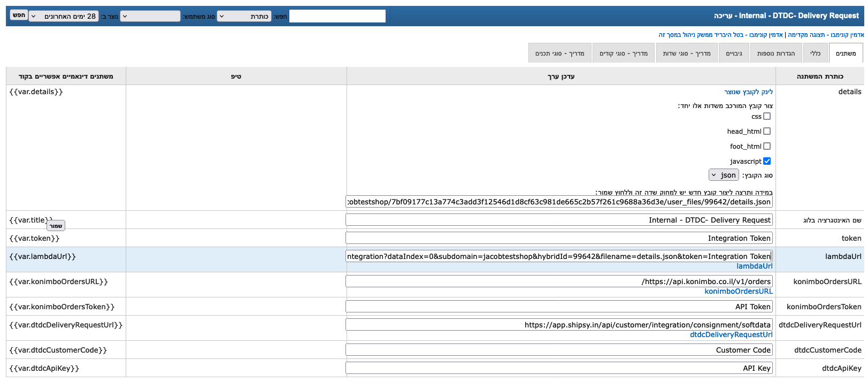The height and width of the screenshot is (382, 868).
Task: Open the 28 ימים האחרונים date range dropdown
Action: click(x=64, y=17)
